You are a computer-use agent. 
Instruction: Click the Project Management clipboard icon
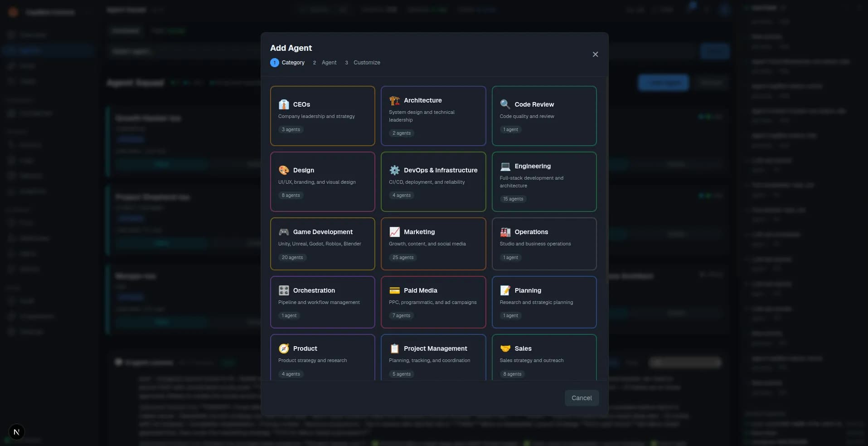[394, 348]
